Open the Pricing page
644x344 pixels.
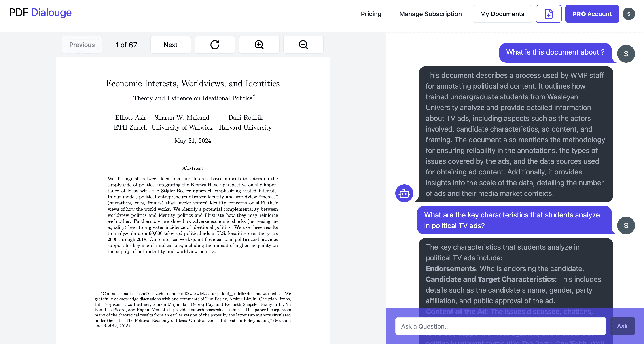click(x=371, y=14)
